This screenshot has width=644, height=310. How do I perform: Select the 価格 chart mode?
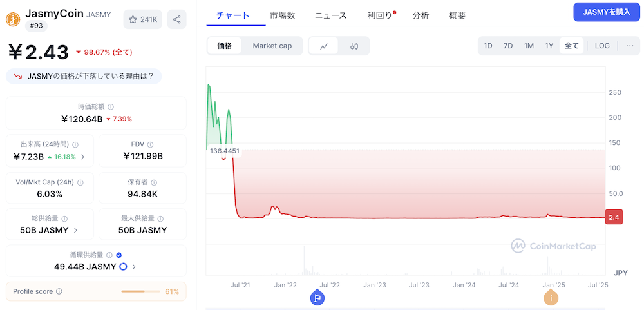(224, 46)
